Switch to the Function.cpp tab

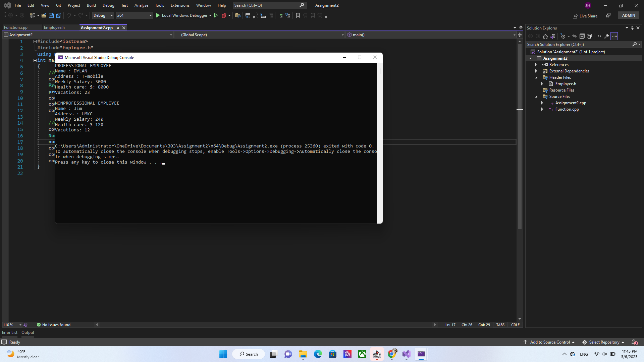pyautogui.click(x=15, y=27)
